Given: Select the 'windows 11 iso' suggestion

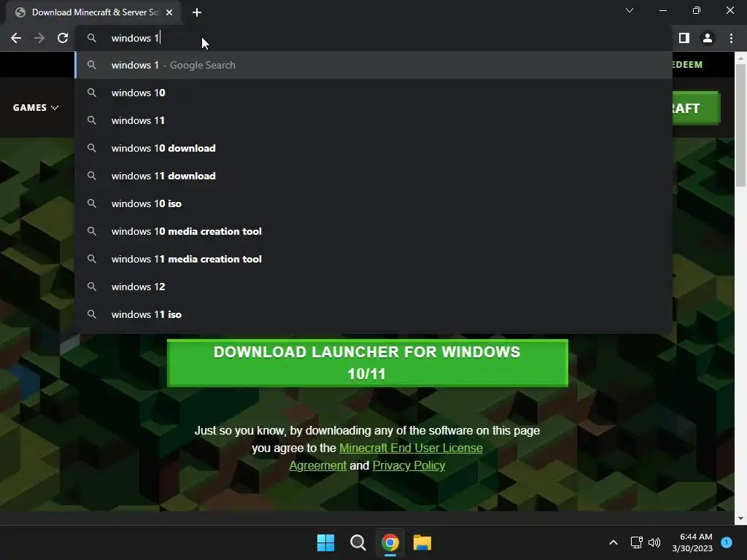Looking at the screenshot, I should pos(374,314).
